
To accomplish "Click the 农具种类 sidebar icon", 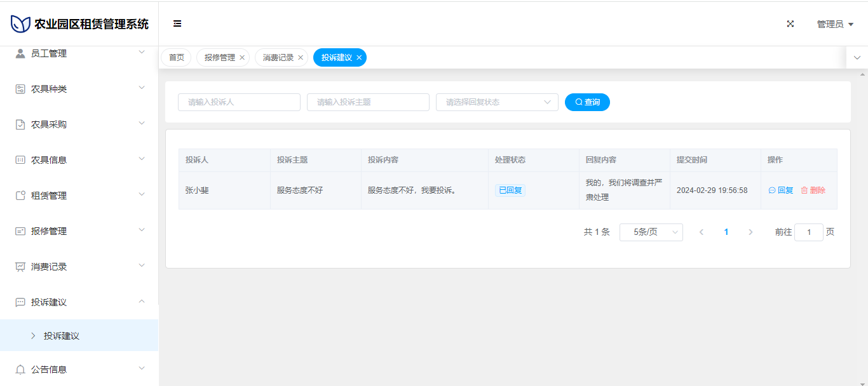I will point(20,89).
